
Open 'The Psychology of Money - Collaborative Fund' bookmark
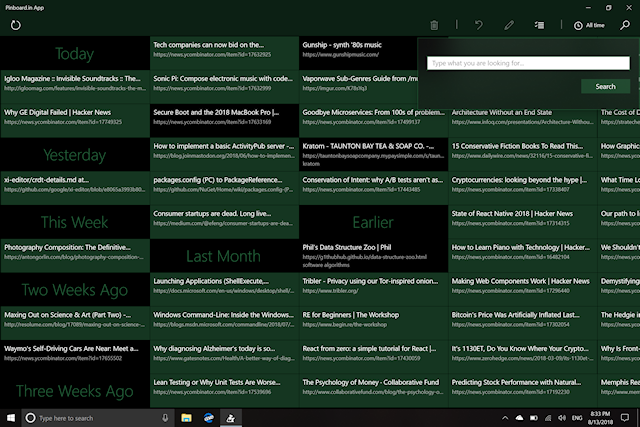(373, 391)
